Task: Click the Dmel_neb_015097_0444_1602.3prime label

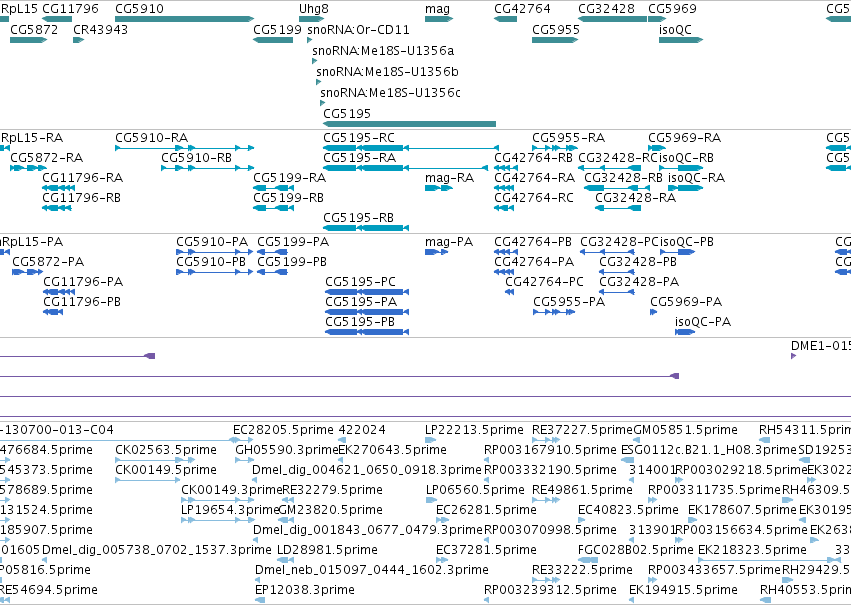Action: point(372,570)
